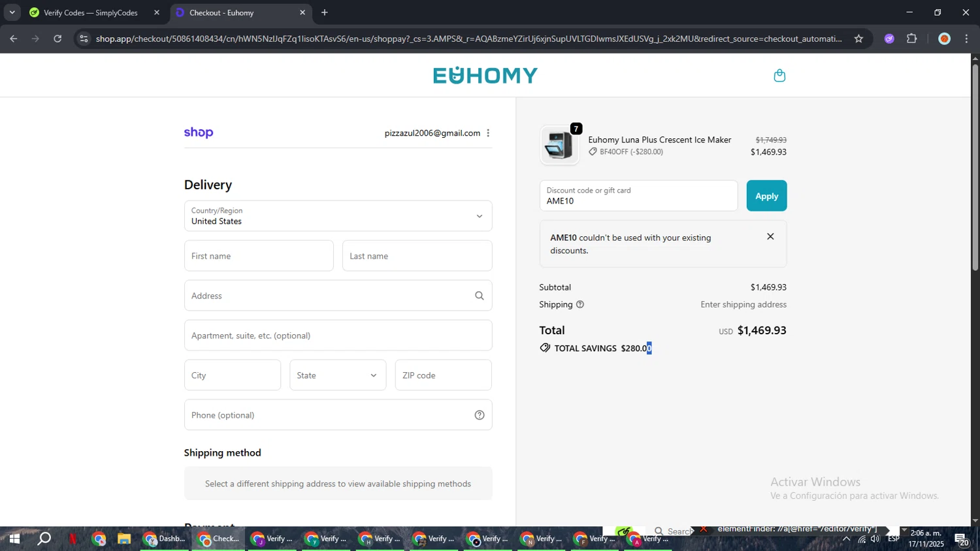Open File Explorer from taskbar

(x=124, y=539)
